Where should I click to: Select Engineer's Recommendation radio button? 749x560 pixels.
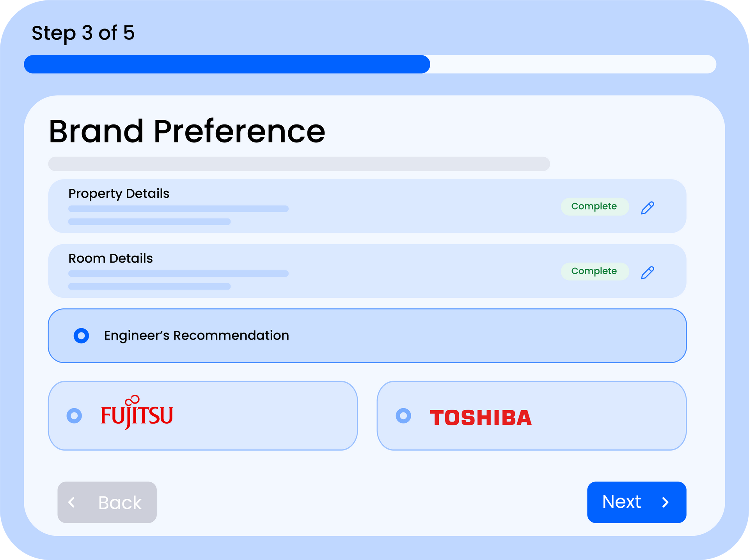click(81, 336)
